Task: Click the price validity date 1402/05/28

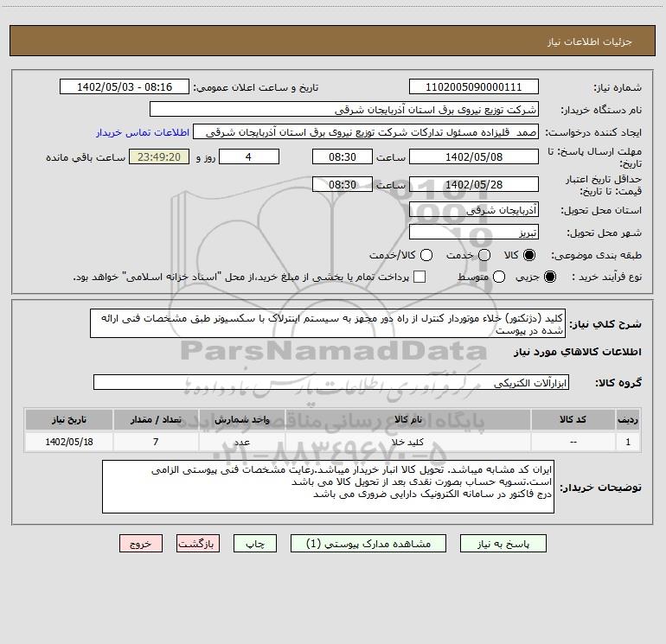Action: (x=474, y=185)
